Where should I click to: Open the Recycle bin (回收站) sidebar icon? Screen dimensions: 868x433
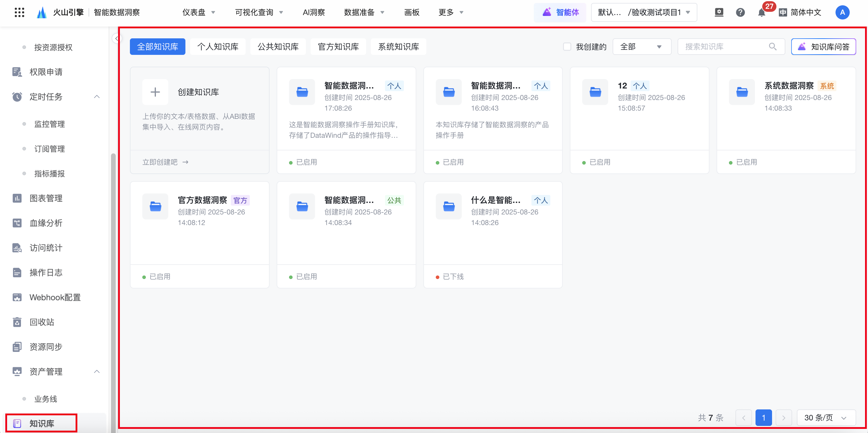click(17, 322)
